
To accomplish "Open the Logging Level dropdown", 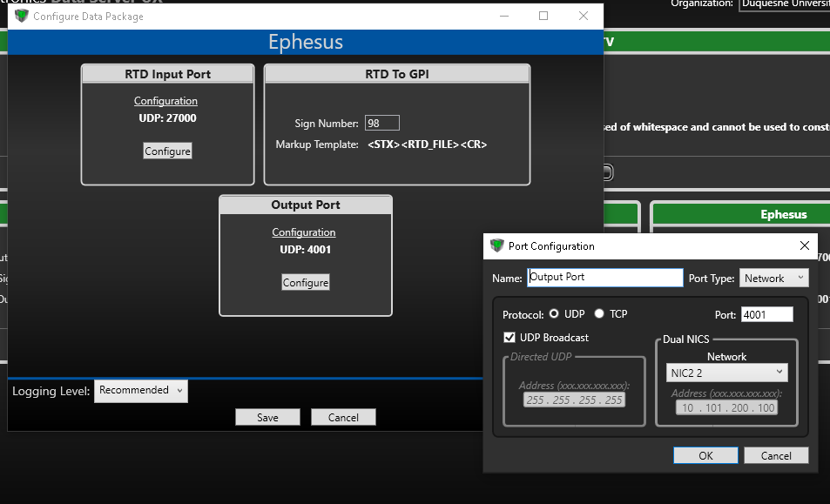I will pyautogui.click(x=141, y=391).
